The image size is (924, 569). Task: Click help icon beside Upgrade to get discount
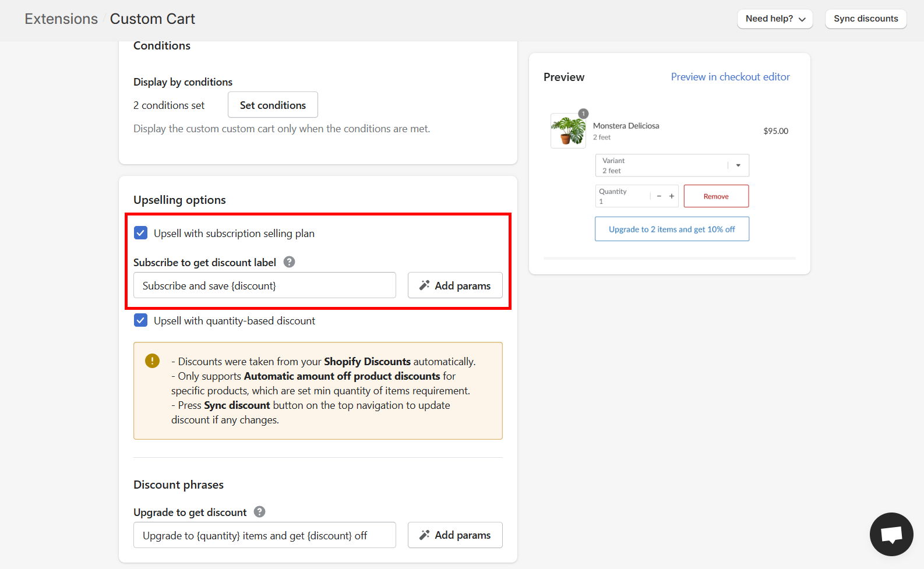coord(260,512)
